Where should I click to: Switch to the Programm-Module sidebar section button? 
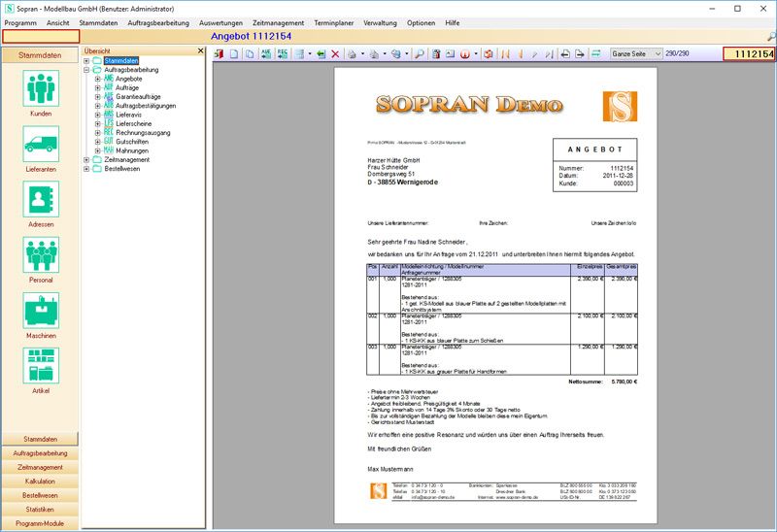click(40, 523)
